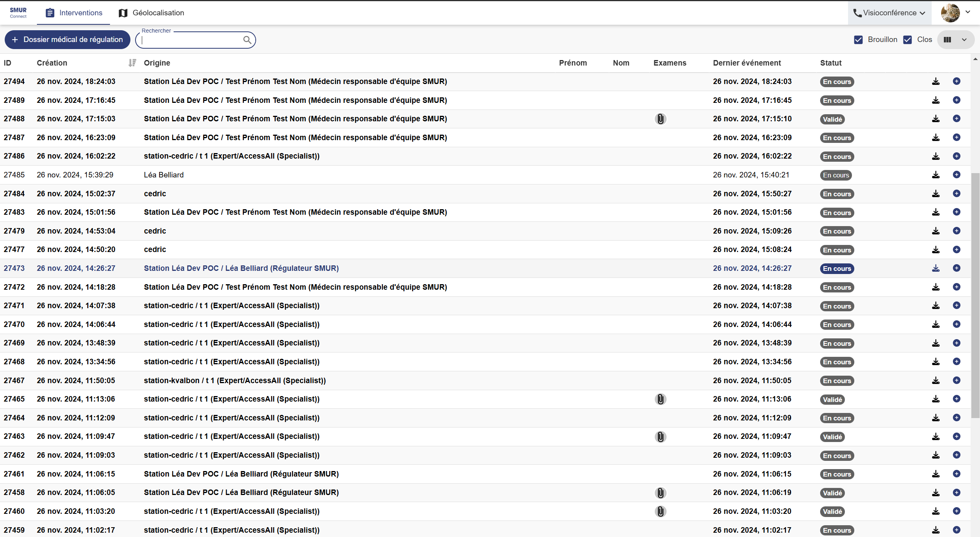This screenshot has width=980, height=537.
Task: Download intervention 27473 via its download icon
Action: (936, 268)
